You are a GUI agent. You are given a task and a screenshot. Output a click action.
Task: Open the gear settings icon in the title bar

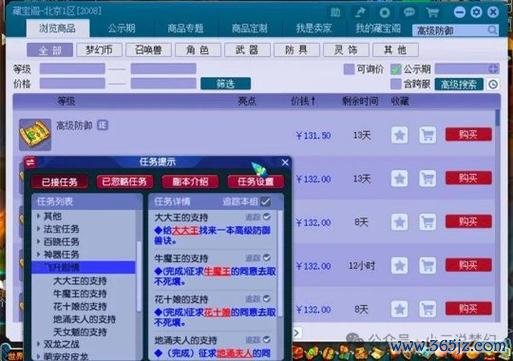[476, 12]
